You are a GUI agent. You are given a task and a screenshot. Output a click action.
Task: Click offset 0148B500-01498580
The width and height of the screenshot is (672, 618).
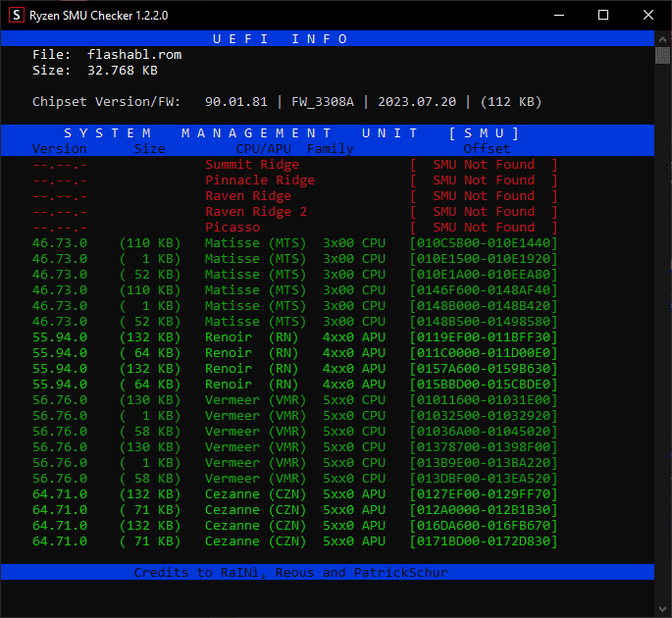[484, 322]
